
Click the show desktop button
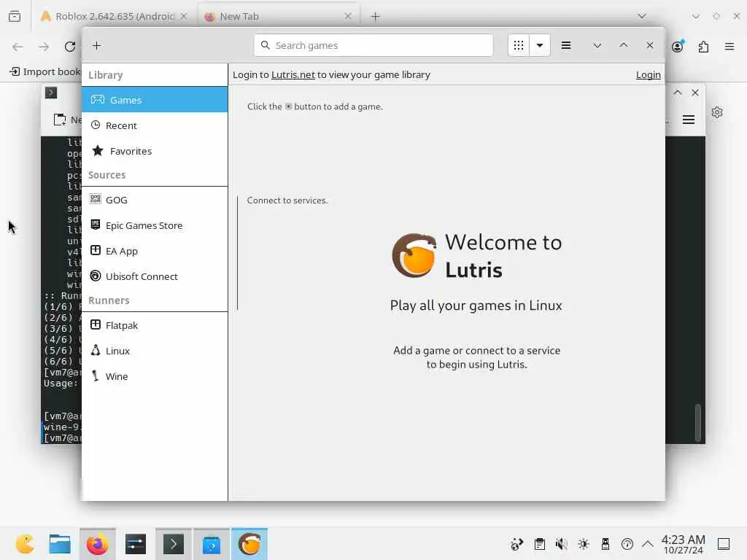[x=724, y=544]
